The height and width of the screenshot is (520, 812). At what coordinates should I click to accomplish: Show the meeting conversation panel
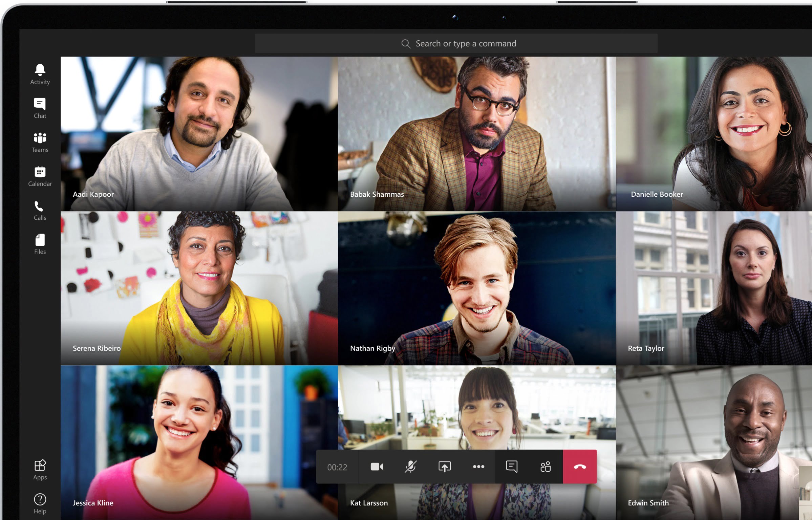point(512,467)
